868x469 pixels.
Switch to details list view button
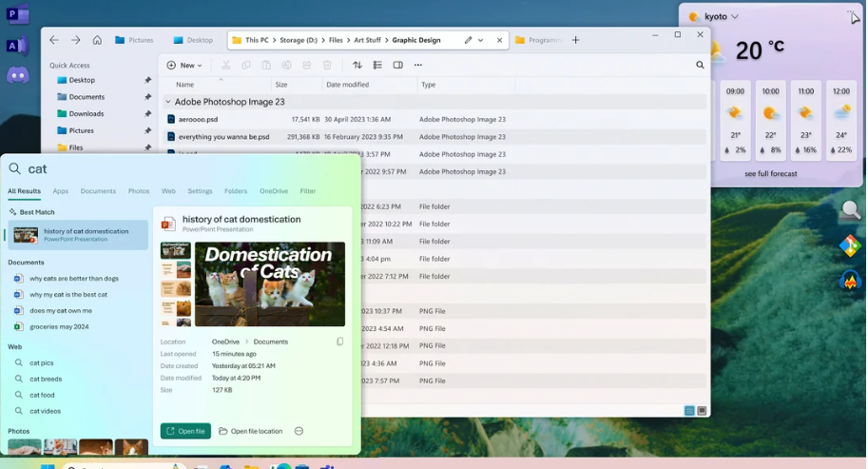689,410
